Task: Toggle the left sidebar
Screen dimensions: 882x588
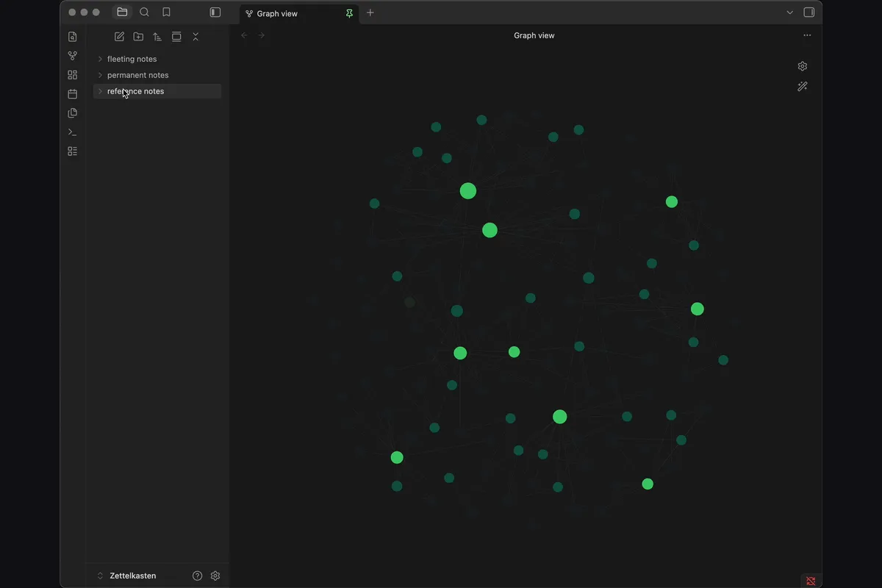Action: (x=215, y=12)
